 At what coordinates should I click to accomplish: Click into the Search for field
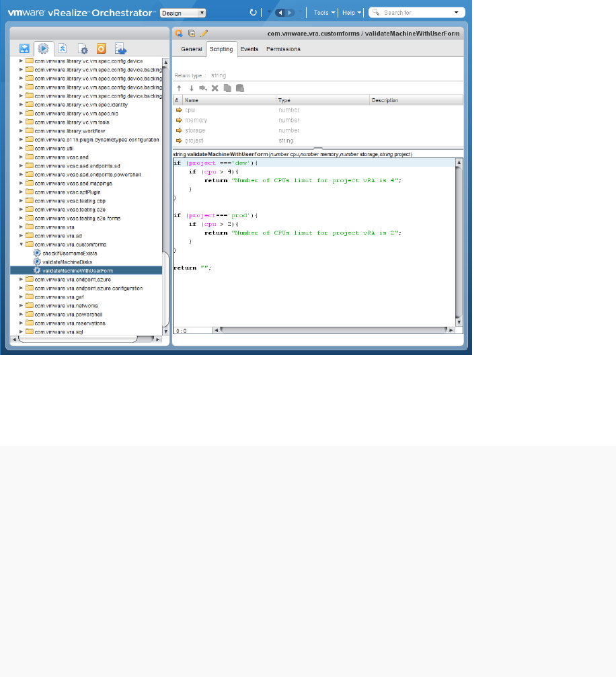pos(417,13)
